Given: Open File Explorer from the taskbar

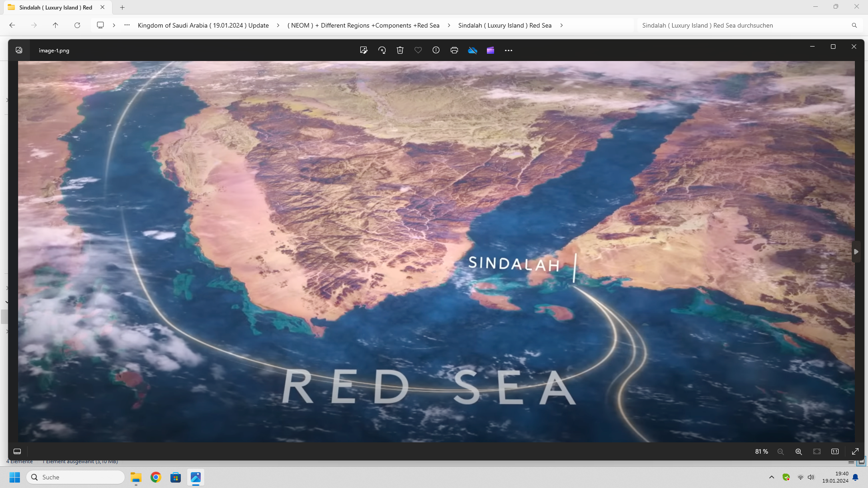Looking at the screenshot, I should (x=136, y=477).
